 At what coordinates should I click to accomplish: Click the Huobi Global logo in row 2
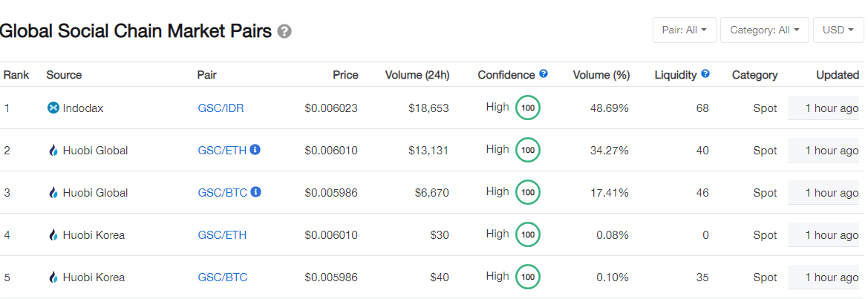tap(53, 151)
